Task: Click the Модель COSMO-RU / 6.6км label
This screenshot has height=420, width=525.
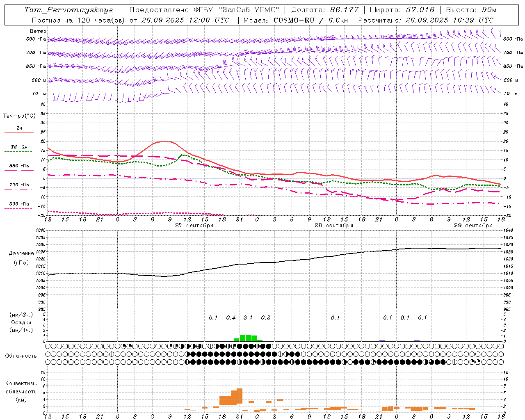Action: [x=296, y=20]
